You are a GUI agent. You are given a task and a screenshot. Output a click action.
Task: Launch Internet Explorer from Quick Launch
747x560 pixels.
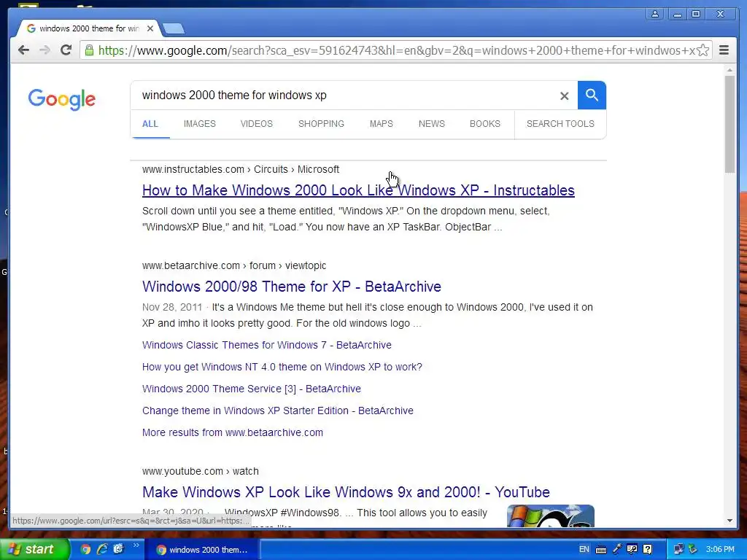coord(102,549)
